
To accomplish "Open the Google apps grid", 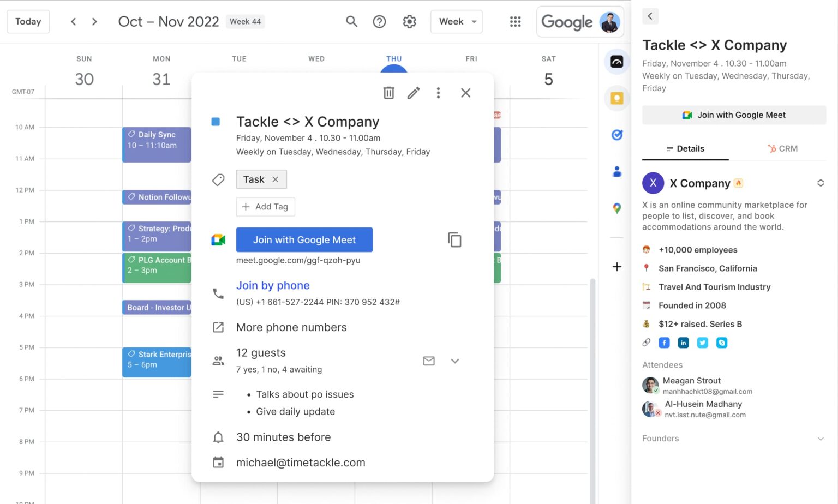I will point(515,21).
